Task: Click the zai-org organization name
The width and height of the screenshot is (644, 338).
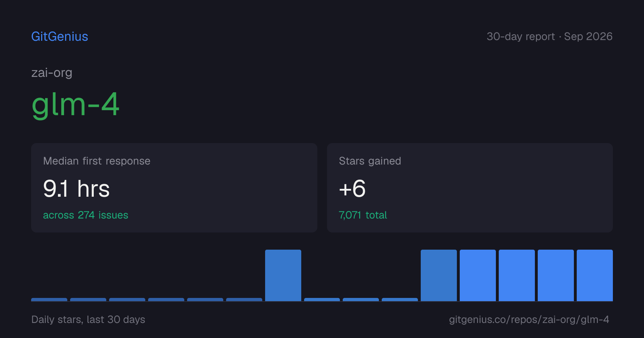Action: click(52, 73)
